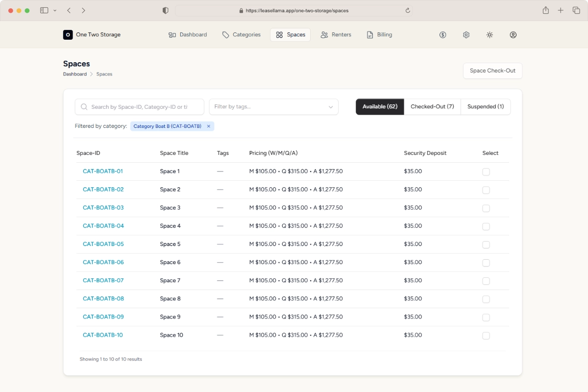
Task: Open the Safari sidebar dropdown chevron
Action: coord(54,10)
